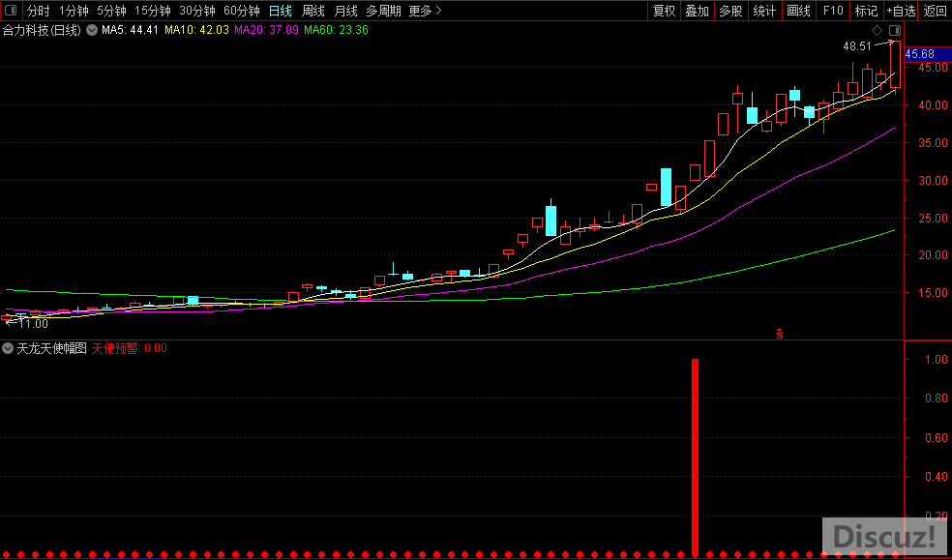Expand the MA indicator dropdown beside 合力科技

tap(92, 30)
